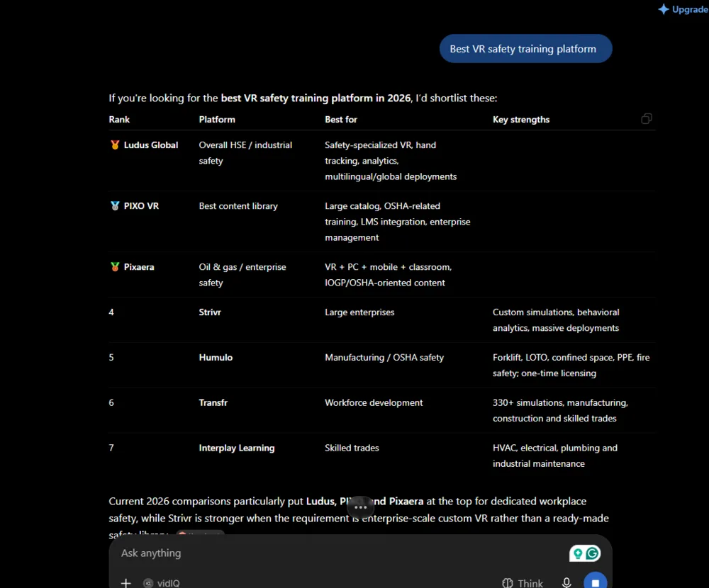Select the Strivr platform cell in the table
Screen dimensions: 709x588
coord(210,312)
